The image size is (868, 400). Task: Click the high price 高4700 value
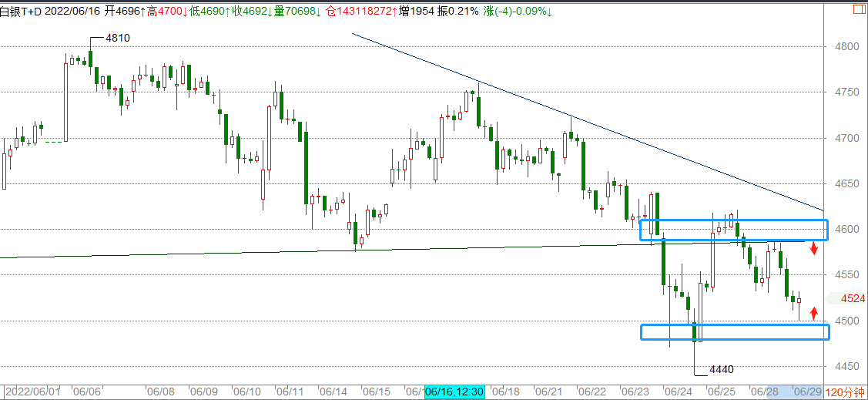click(167, 11)
